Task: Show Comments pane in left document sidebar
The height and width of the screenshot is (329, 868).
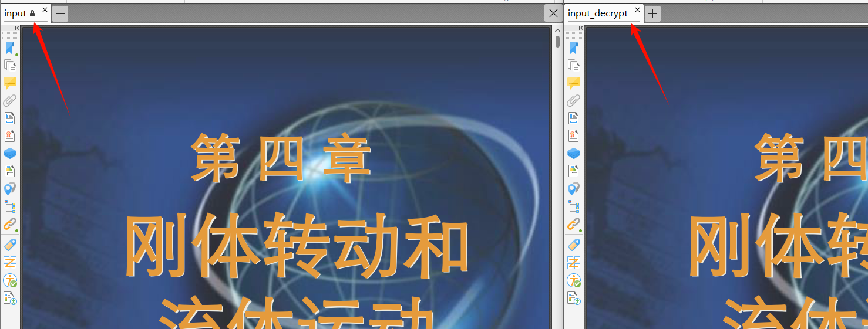Action: tap(9, 83)
